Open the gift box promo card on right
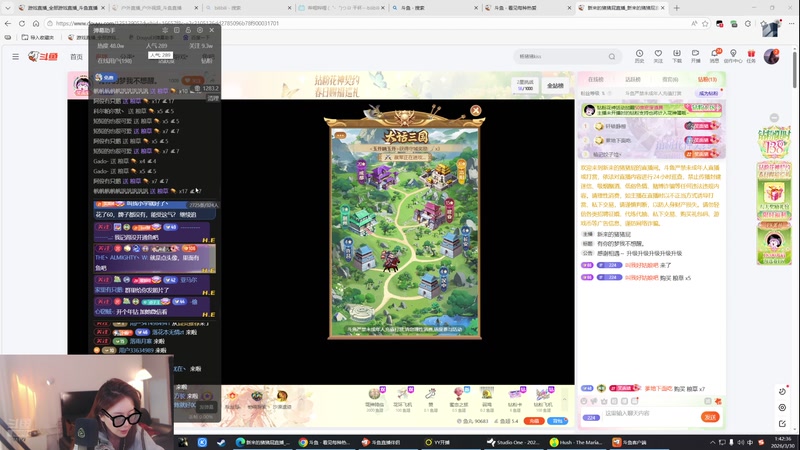The height and width of the screenshot is (450, 800). coord(774,192)
